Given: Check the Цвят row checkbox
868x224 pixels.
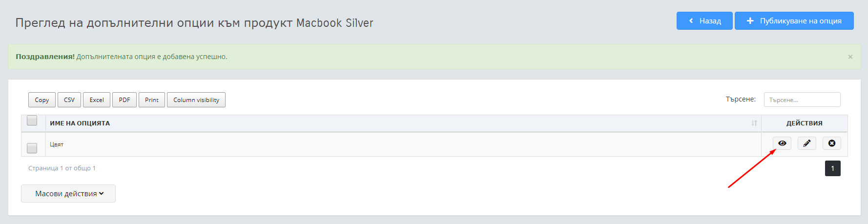Looking at the screenshot, I should click(x=32, y=147).
